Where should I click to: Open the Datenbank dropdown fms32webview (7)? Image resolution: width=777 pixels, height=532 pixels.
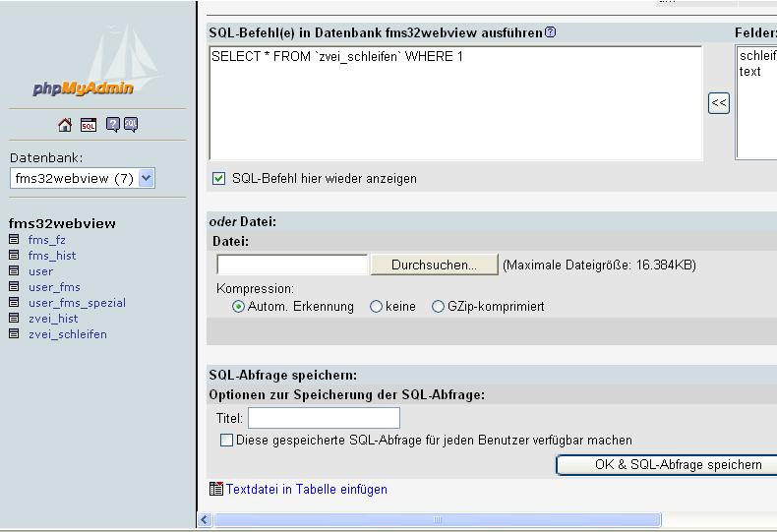pyautogui.click(x=83, y=178)
